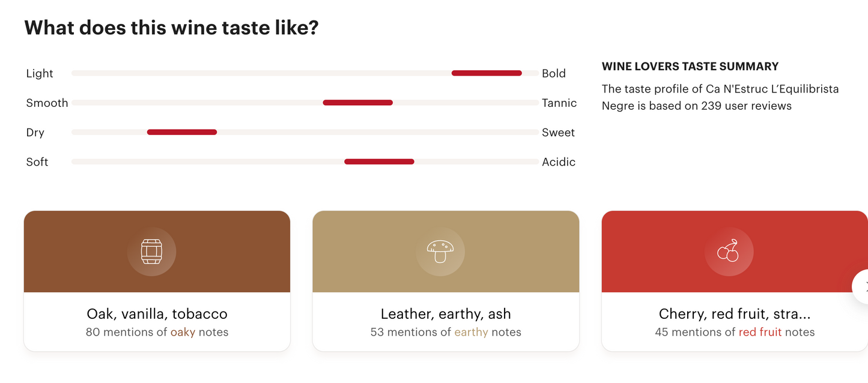Click the 'Tannic' scale label

(559, 103)
